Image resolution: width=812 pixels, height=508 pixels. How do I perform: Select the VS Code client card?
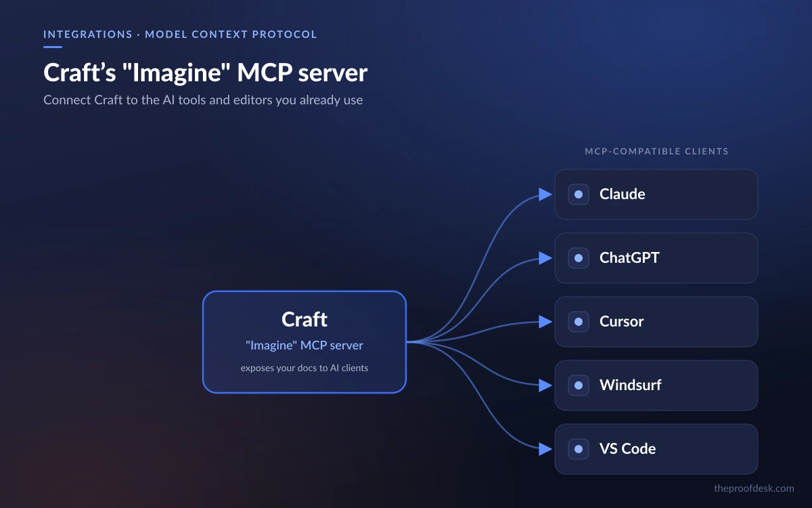click(x=656, y=449)
